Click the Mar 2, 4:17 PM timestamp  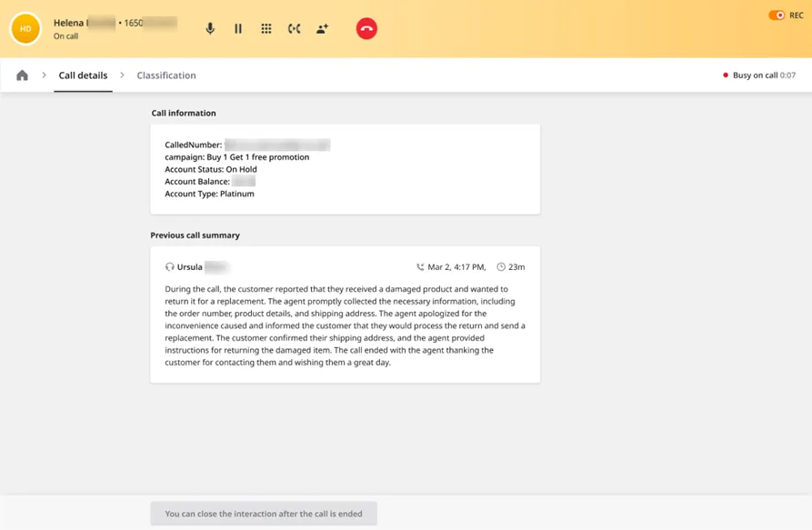tap(456, 267)
